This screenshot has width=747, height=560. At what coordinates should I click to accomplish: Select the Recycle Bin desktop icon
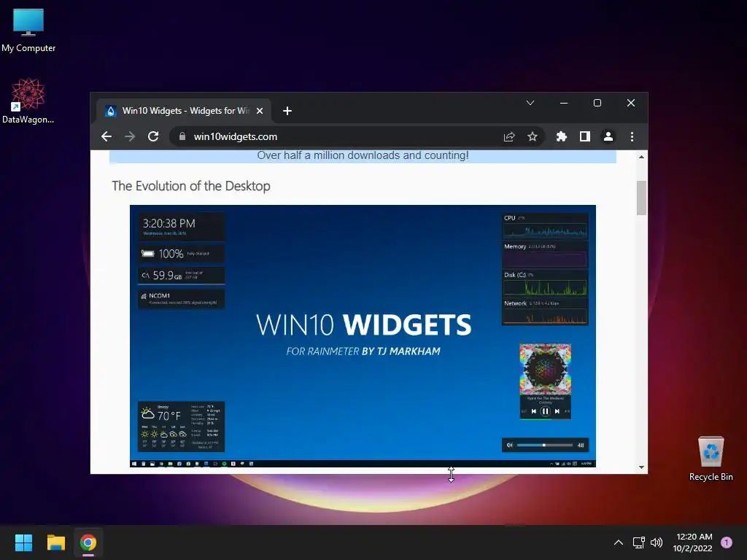coord(711,459)
